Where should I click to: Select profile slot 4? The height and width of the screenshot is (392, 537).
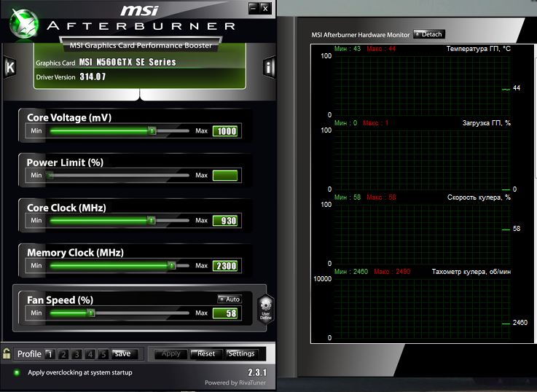(90, 354)
